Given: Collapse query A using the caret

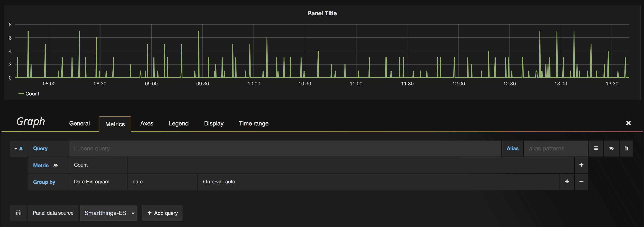Looking at the screenshot, I should click(16, 149).
